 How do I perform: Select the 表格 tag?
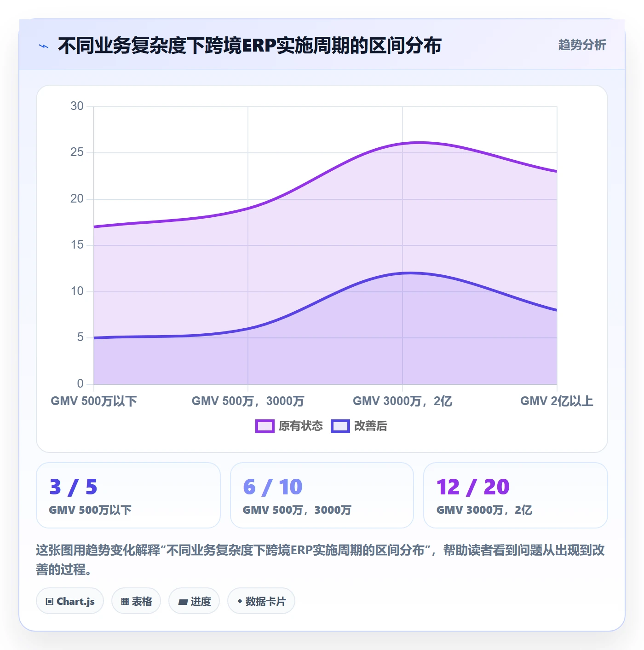point(136,601)
